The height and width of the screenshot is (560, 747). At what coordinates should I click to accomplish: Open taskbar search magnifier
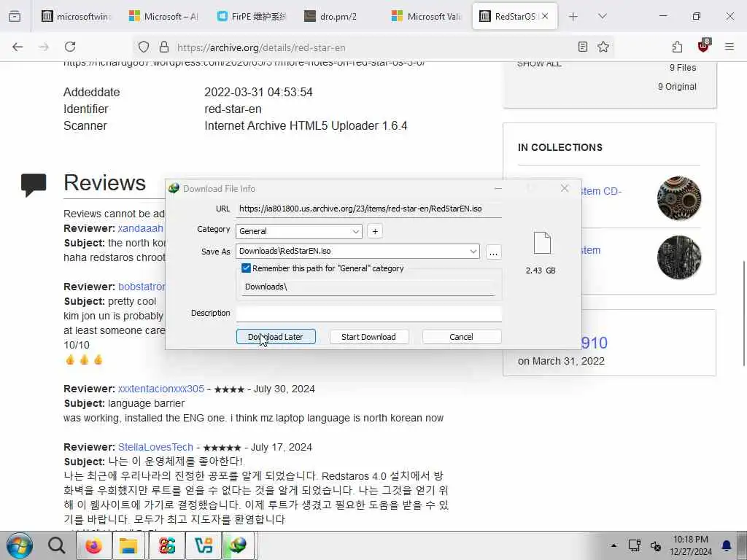pos(56,545)
